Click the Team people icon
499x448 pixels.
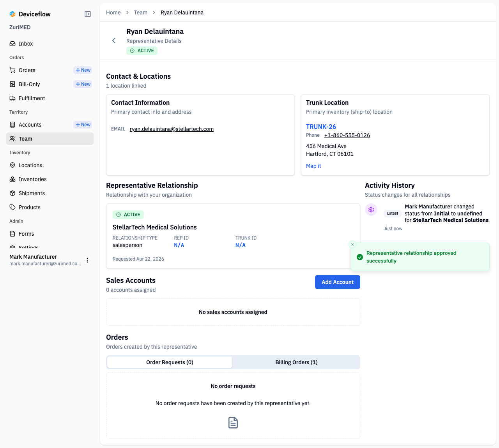[x=12, y=139]
